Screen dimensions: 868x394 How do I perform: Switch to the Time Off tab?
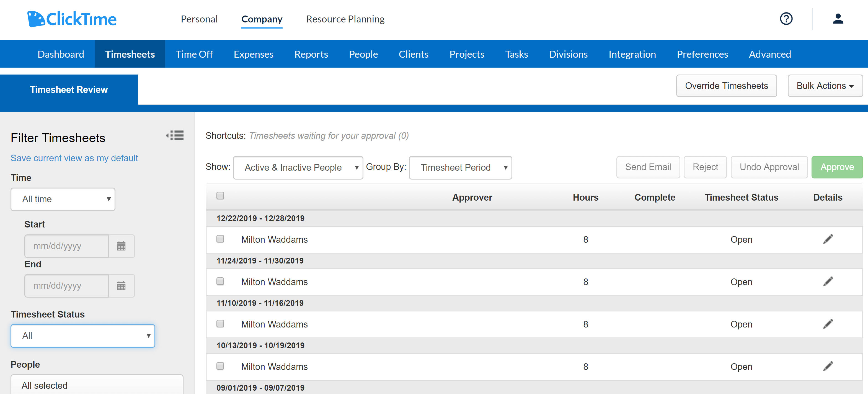point(194,54)
